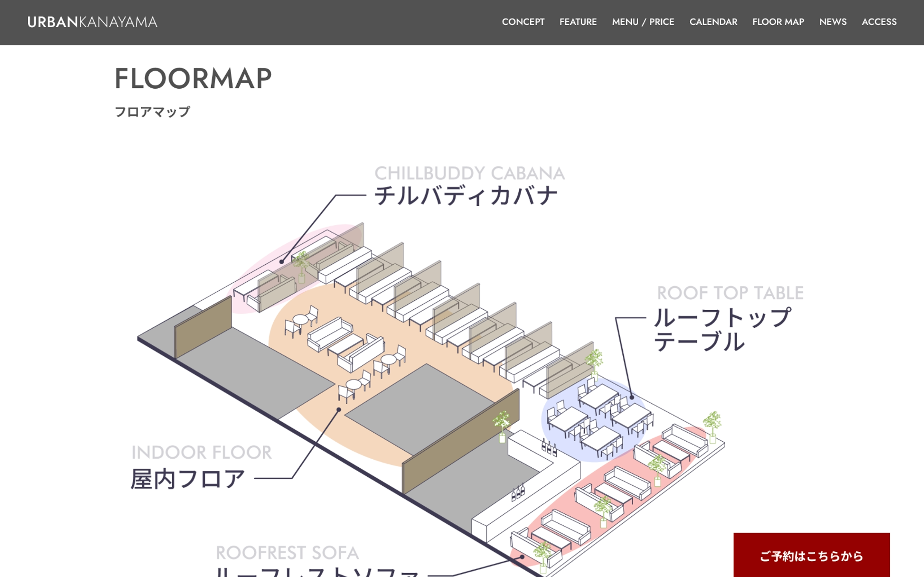The image size is (924, 577).
Task: Go to FEATURE section
Action: pos(578,22)
